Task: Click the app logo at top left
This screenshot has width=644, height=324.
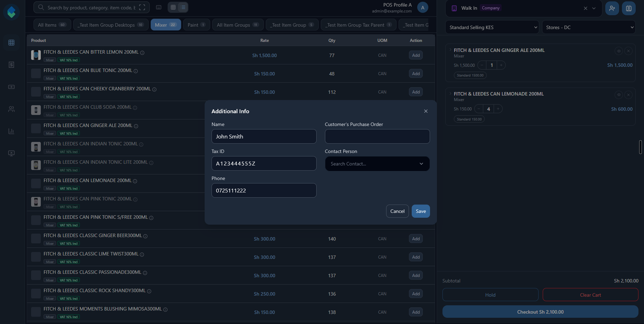Action: tap(11, 12)
